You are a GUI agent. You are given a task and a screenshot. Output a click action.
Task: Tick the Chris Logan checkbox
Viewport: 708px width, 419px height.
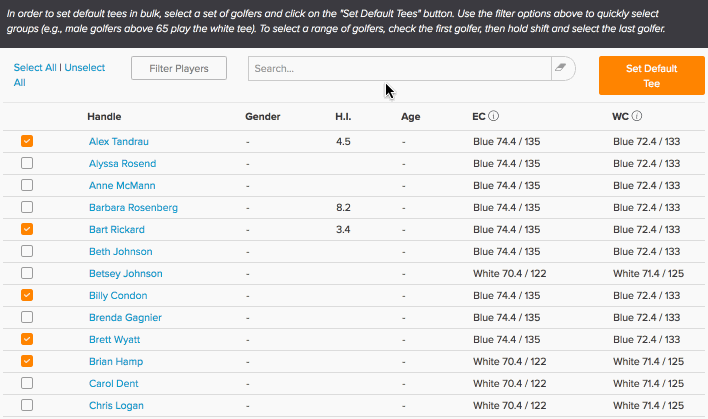[x=27, y=405]
